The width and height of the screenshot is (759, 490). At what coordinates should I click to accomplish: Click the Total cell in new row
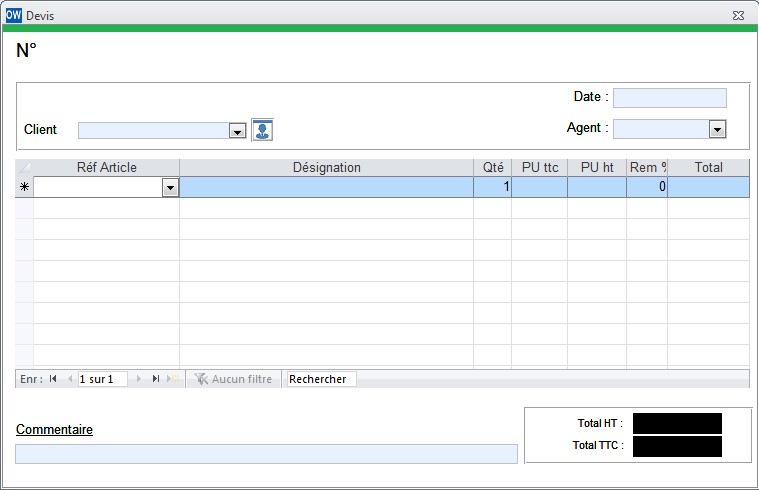pyautogui.click(x=708, y=187)
